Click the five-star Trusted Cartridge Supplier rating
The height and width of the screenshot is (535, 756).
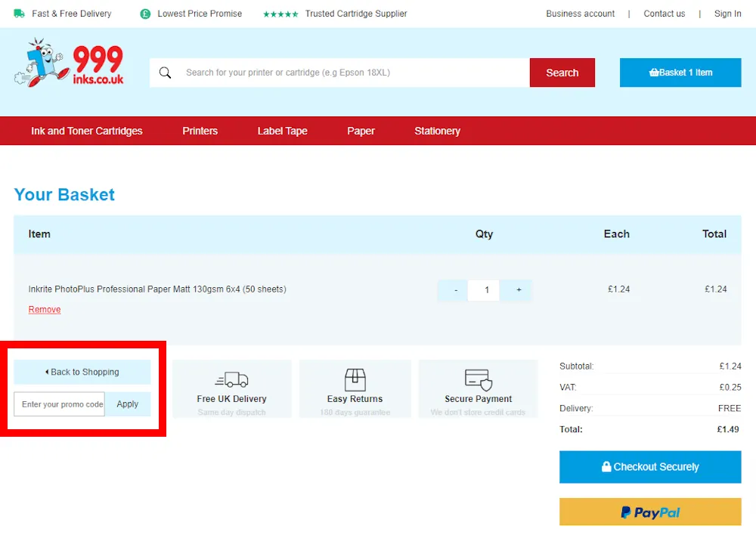280,13
